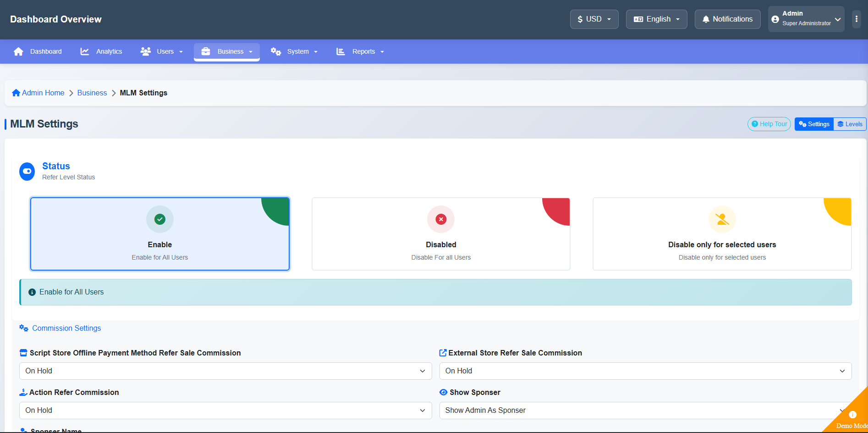This screenshot has height=433, width=868.
Task: Open the Business menu in navbar
Action: [227, 51]
